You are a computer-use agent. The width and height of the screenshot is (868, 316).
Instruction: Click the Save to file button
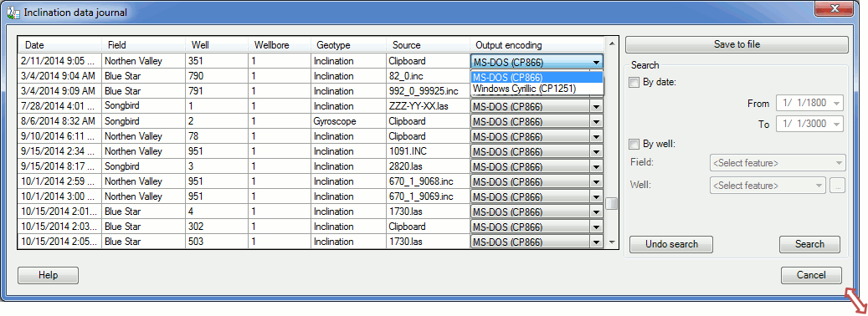pyautogui.click(x=737, y=44)
